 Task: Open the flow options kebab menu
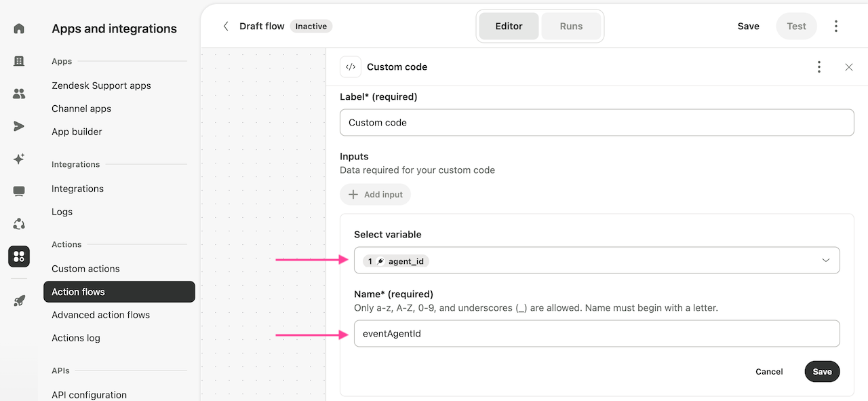coord(836,26)
